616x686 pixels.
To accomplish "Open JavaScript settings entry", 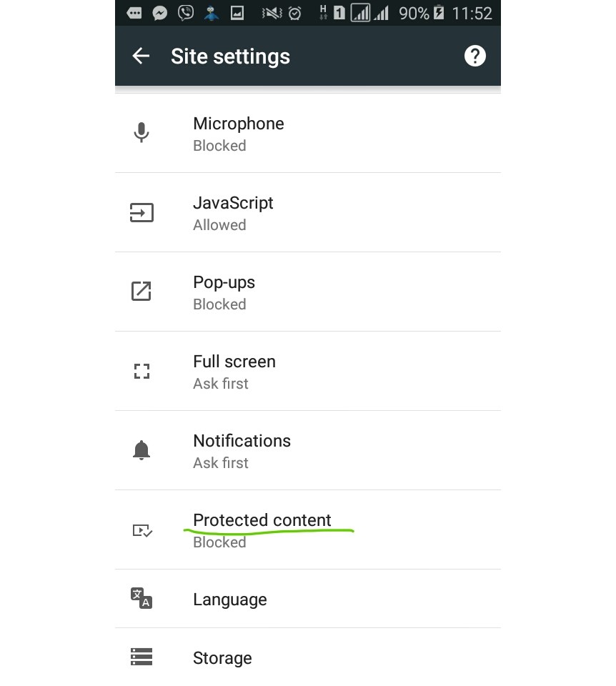I will [x=308, y=213].
